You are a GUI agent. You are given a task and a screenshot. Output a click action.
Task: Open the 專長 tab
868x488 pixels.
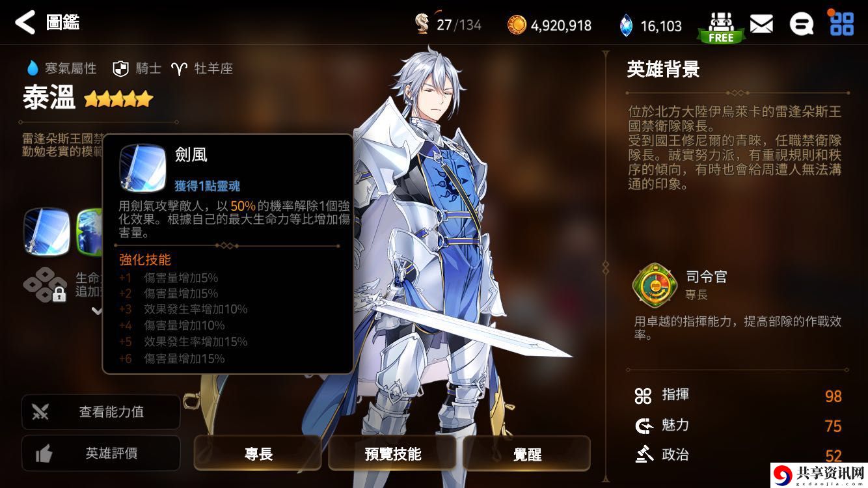(258, 454)
